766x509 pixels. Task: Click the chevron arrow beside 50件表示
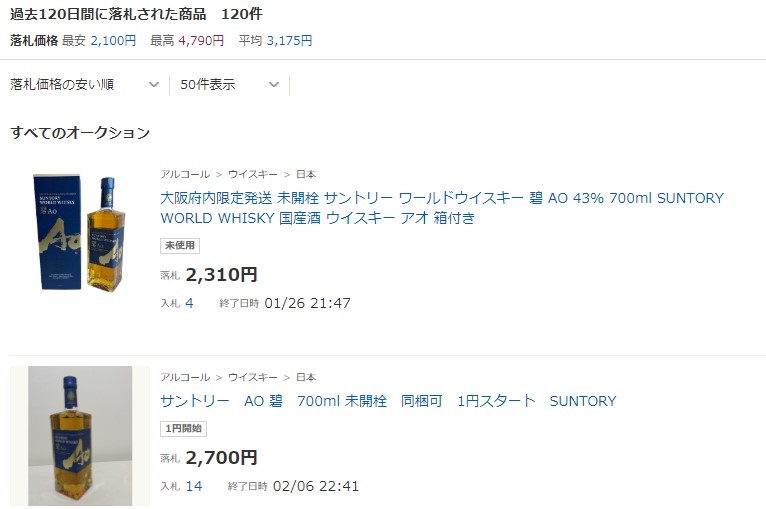pos(274,85)
